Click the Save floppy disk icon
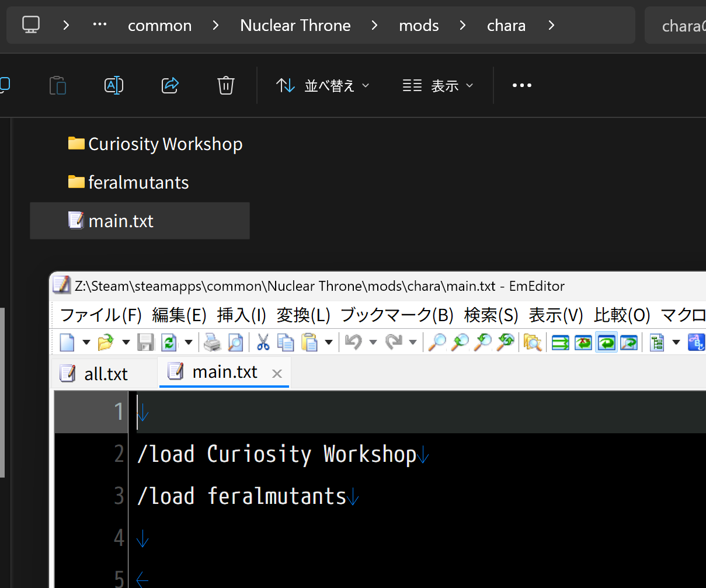Screen dimensions: 706x588 tap(145, 342)
